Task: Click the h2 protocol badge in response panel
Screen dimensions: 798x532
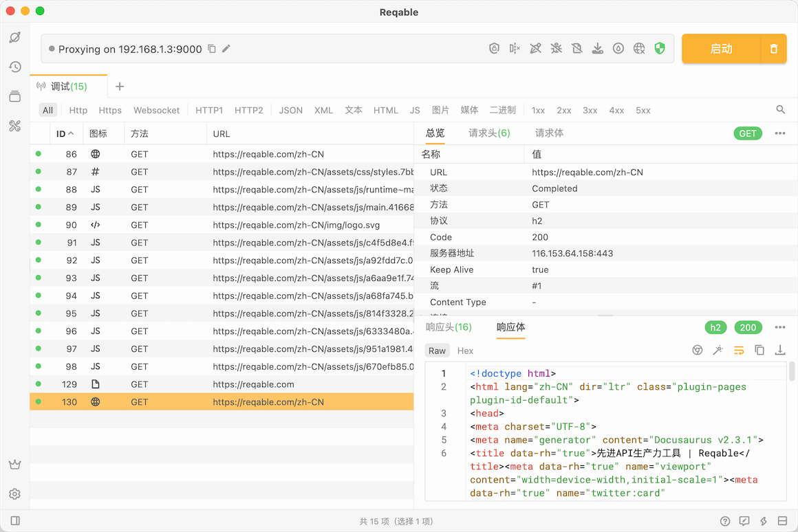Action: click(x=715, y=327)
